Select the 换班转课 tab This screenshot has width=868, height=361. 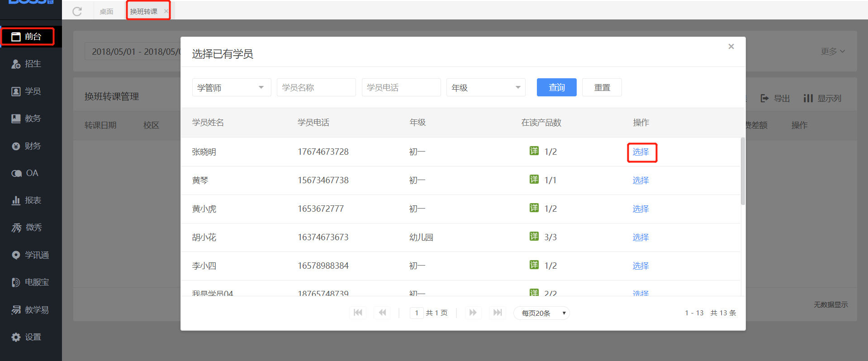[144, 11]
